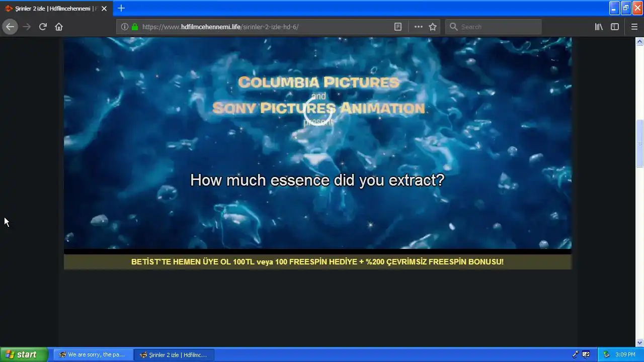Screen dimensions: 644x362
Task: Toggle reader view in address bar
Action: (x=397, y=27)
